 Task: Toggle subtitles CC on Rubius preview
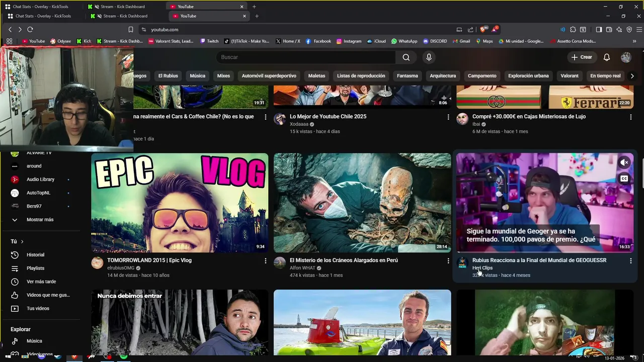(624, 178)
